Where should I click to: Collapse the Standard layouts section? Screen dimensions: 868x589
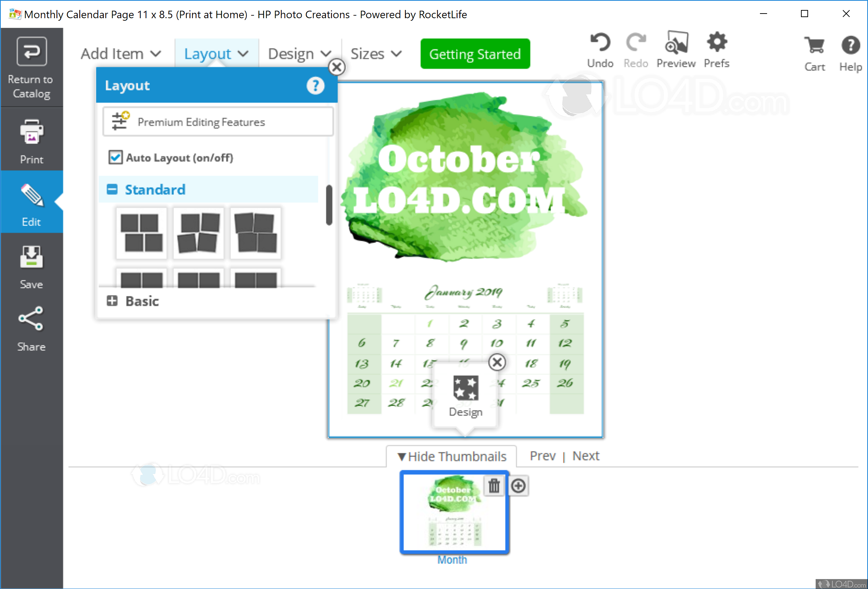[x=112, y=189]
